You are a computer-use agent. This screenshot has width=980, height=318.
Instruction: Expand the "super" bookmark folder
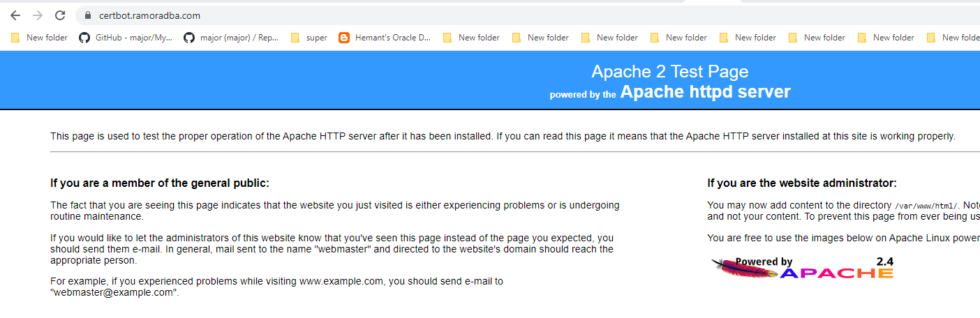(x=316, y=38)
